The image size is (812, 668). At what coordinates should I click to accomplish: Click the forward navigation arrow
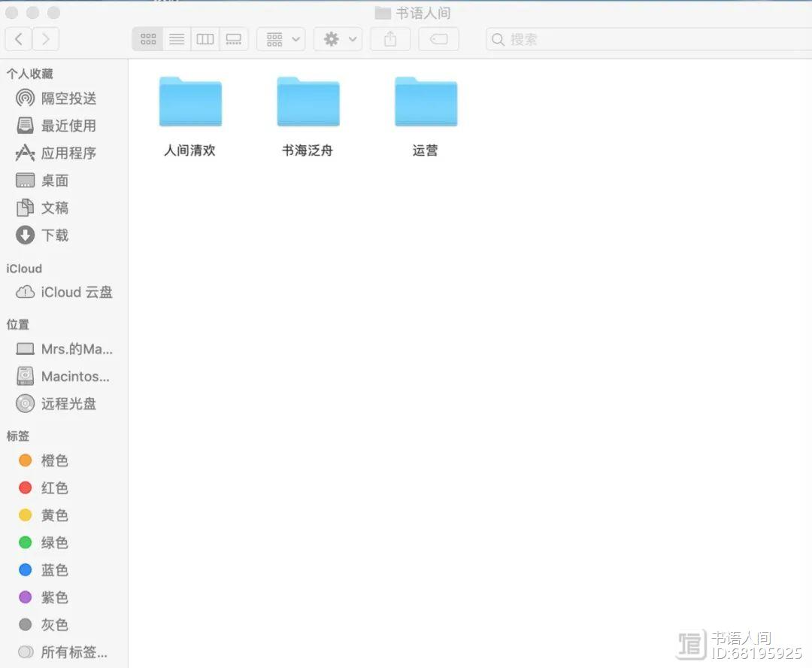tap(46, 39)
